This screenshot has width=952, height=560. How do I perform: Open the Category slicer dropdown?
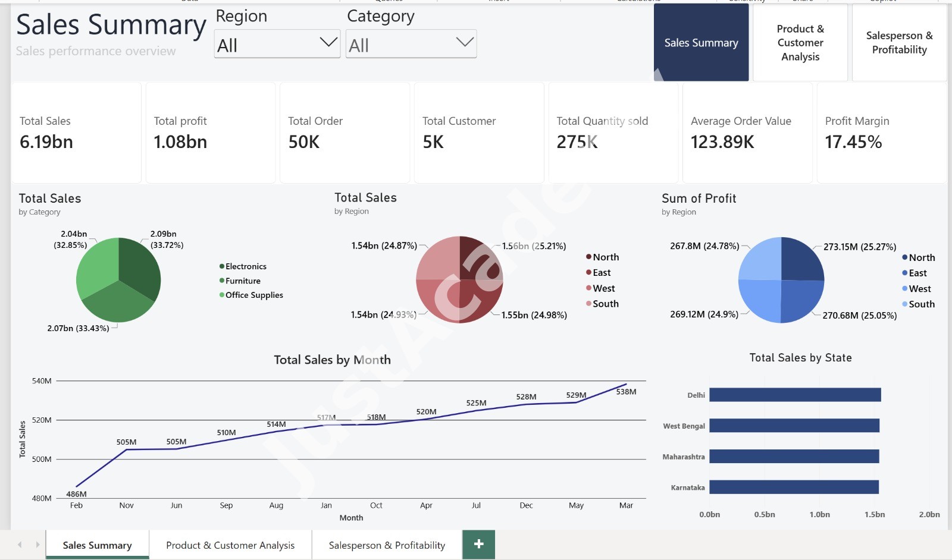pyautogui.click(x=411, y=44)
